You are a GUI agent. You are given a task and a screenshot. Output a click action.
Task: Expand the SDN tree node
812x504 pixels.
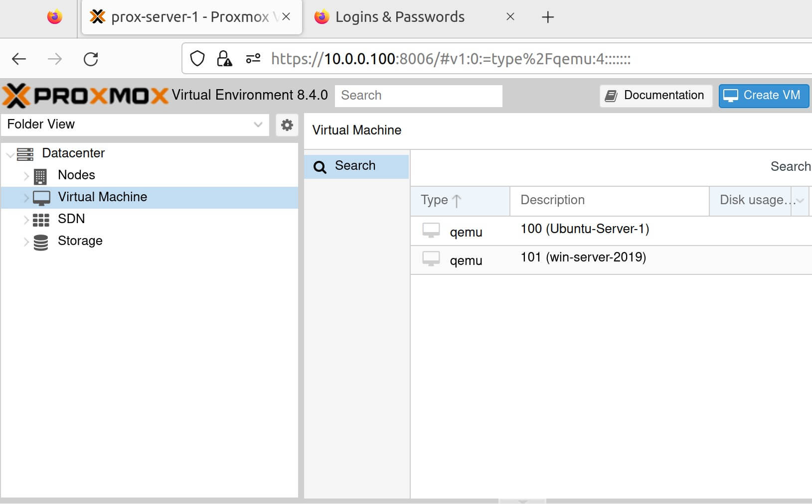(x=26, y=220)
